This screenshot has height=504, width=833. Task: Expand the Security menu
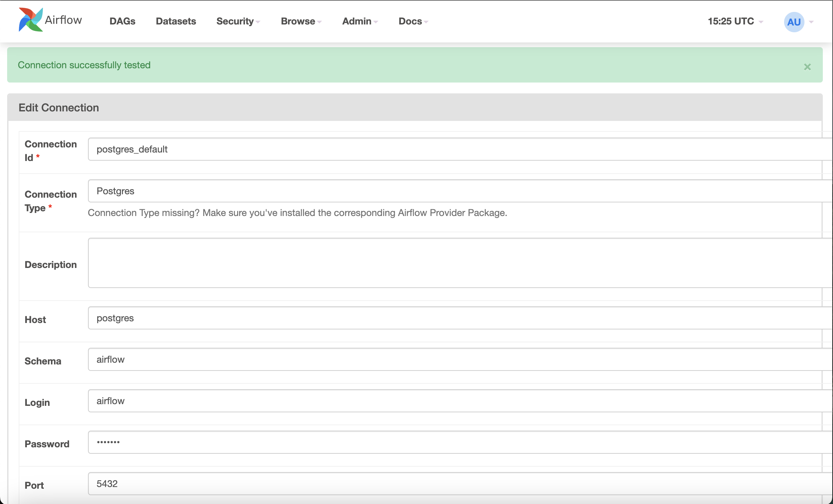[x=238, y=21]
